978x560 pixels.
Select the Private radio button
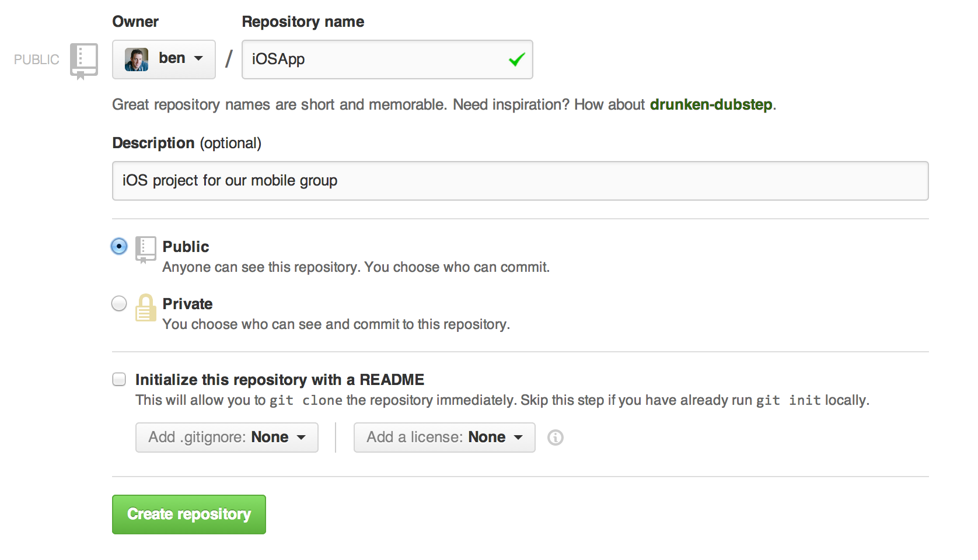point(119,304)
